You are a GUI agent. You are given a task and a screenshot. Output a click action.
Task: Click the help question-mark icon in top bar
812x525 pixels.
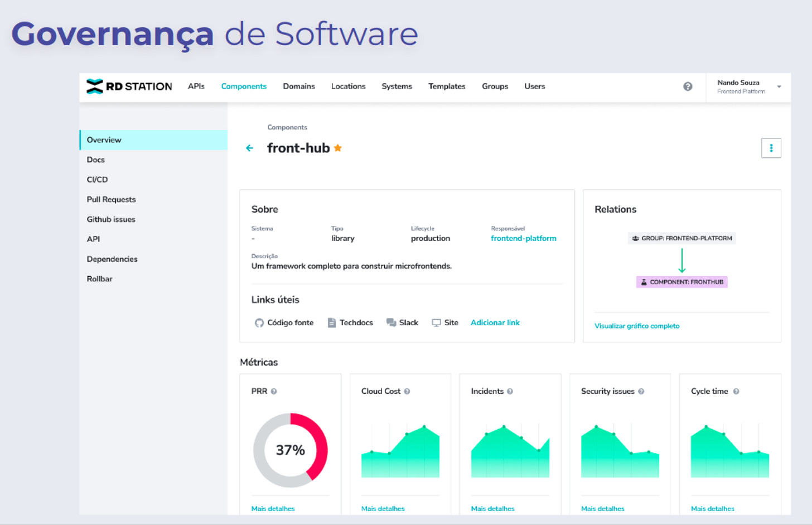(688, 86)
